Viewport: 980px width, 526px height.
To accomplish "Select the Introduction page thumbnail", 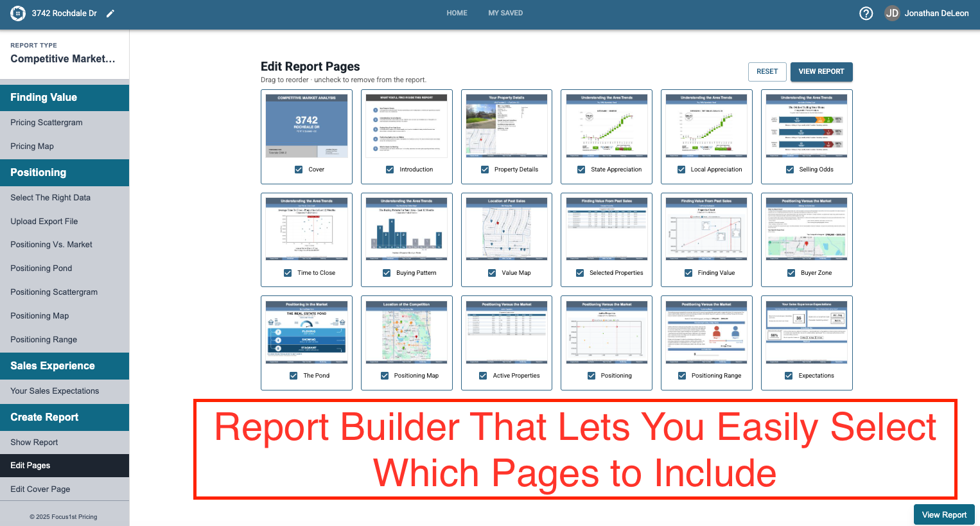I will click(407, 126).
